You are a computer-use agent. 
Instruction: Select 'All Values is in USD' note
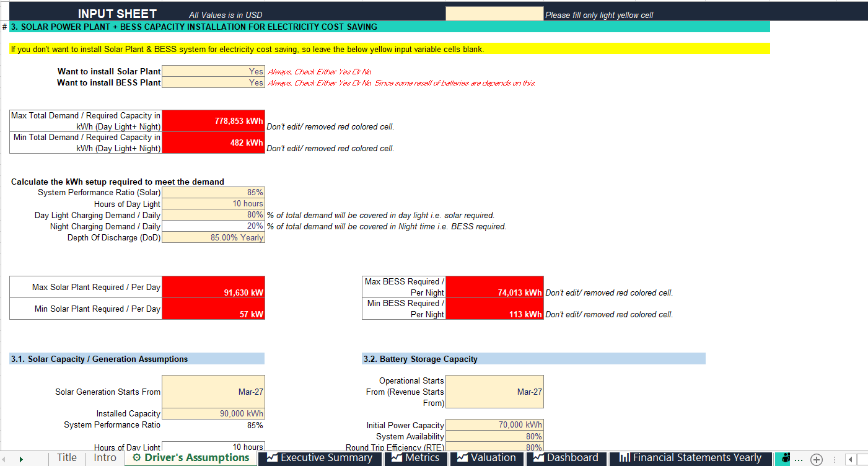pos(226,15)
